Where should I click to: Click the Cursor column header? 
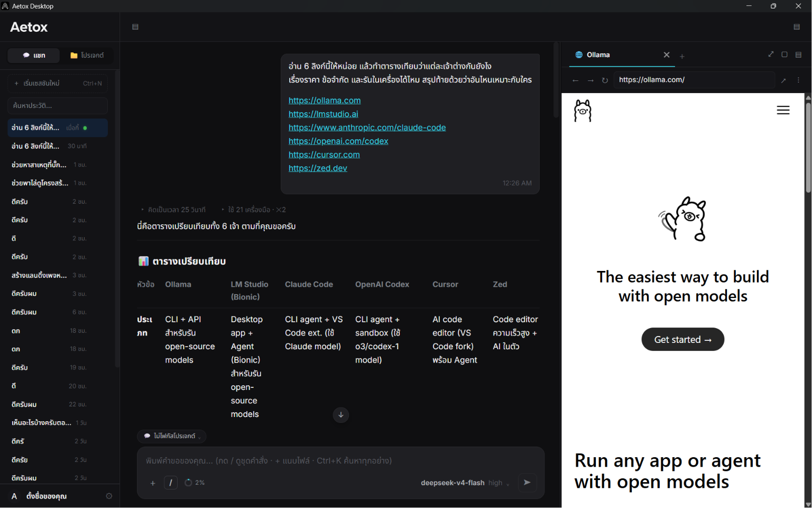pyautogui.click(x=445, y=285)
